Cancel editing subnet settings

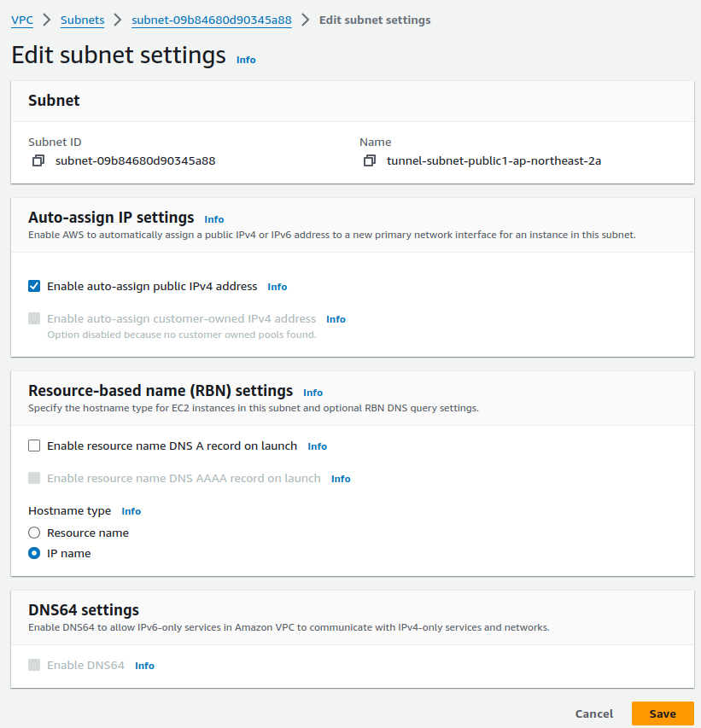pyautogui.click(x=593, y=713)
